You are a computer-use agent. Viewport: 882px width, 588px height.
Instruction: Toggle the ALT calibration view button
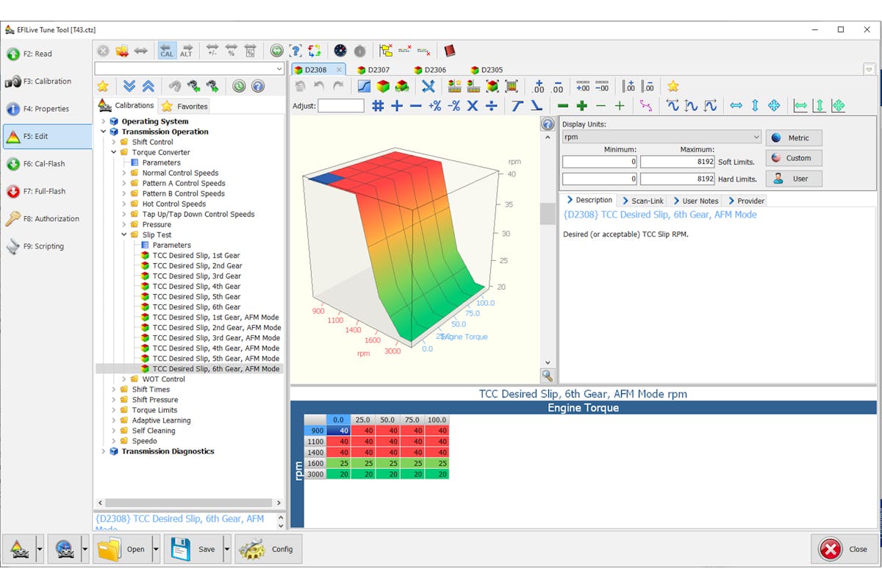tap(186, 51)
